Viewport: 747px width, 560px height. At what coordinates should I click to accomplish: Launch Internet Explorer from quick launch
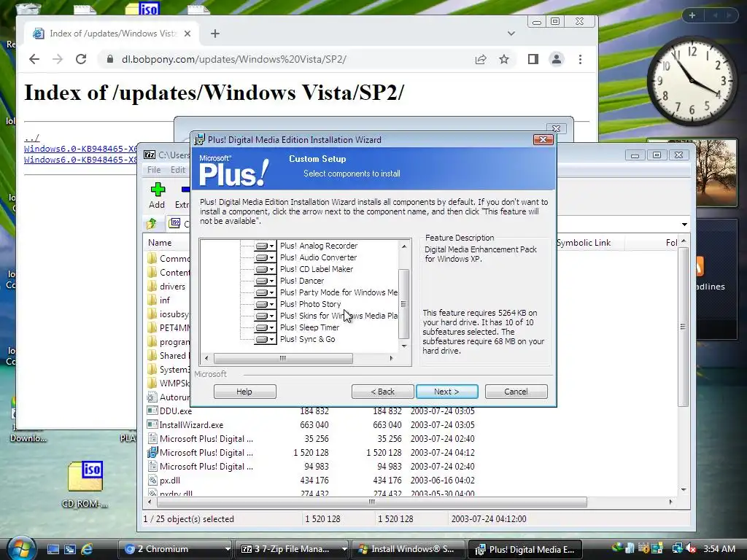tap(87, 549)
